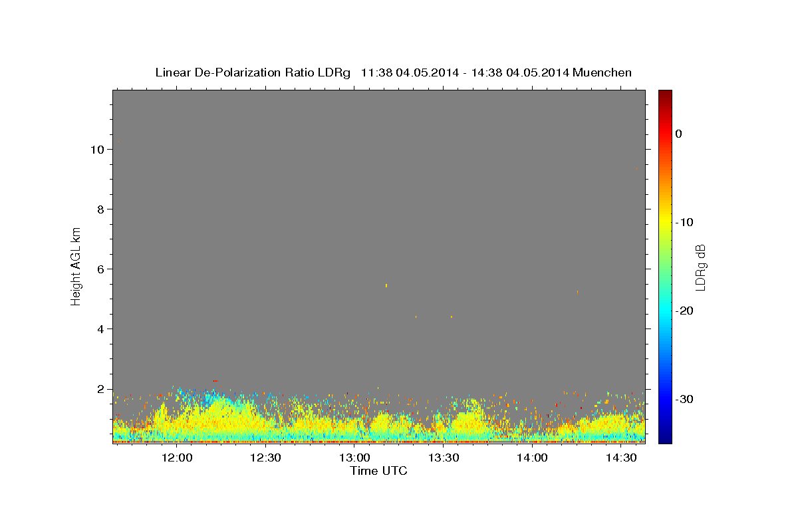
Task: Click the 13:00 time tick label
Action: (354, 458)
